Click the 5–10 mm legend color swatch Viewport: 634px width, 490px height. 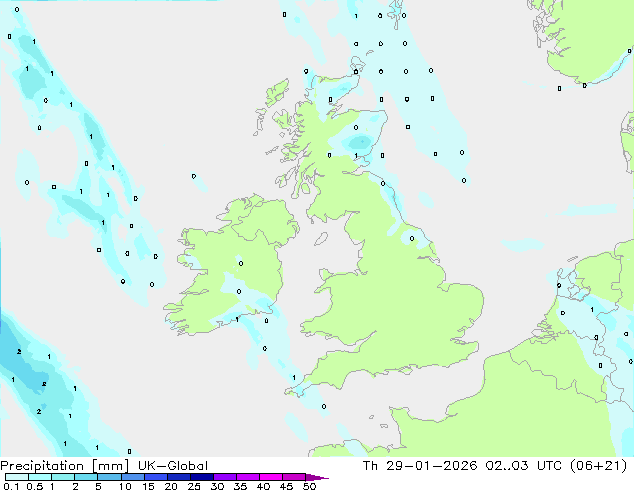coord(109,477)
